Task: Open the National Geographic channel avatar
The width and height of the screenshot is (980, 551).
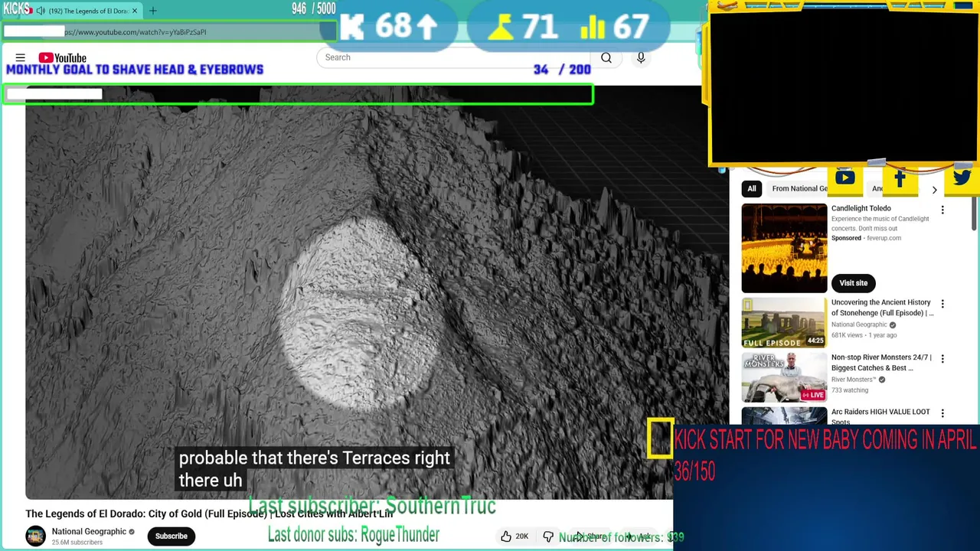Action: [35, 536]
